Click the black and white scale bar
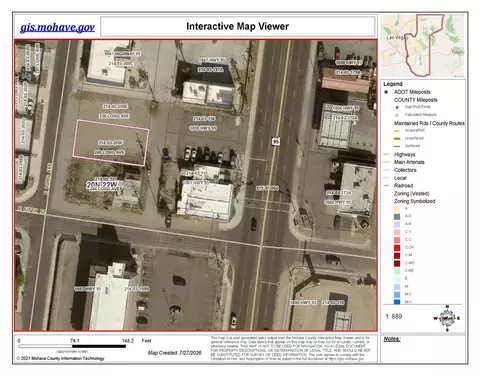The width and height of the screenshot is (480, 376). click(x=72, y=346)
